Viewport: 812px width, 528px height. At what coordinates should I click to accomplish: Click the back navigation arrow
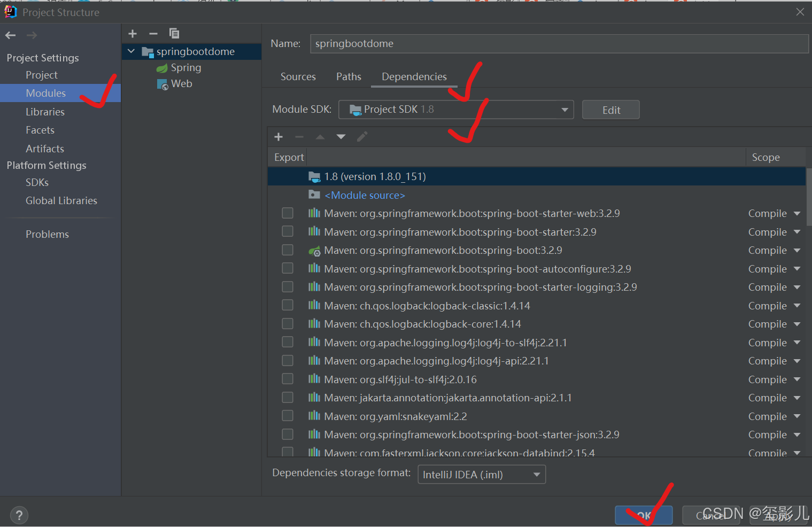pos(11,35)
